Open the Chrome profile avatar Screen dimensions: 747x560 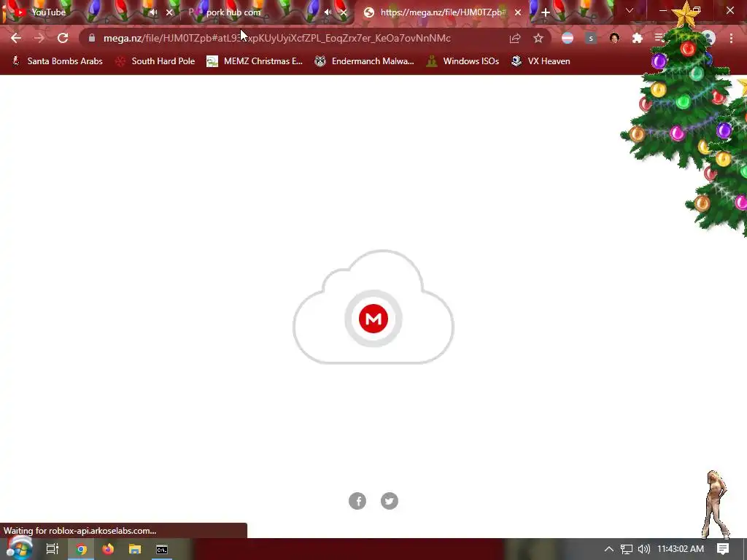coord(708,38)
